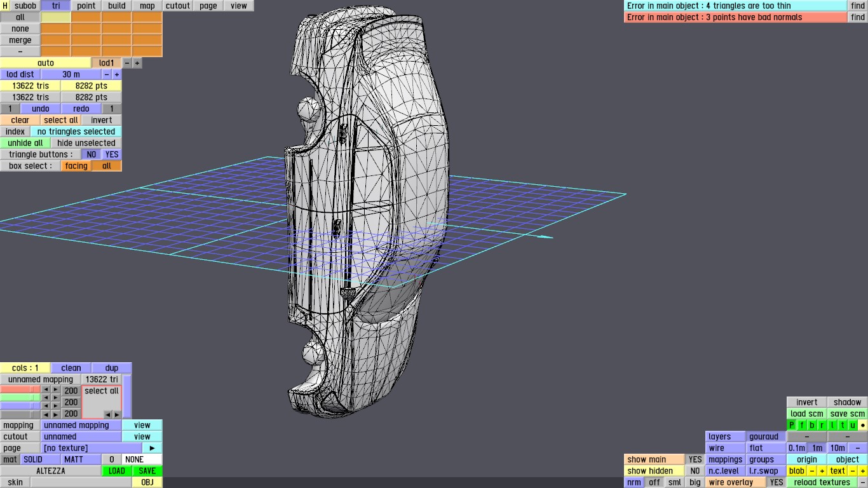The width and height of the screenshot is (868, 488).
Task: Switch to back view b button
Action: point(812,425)
